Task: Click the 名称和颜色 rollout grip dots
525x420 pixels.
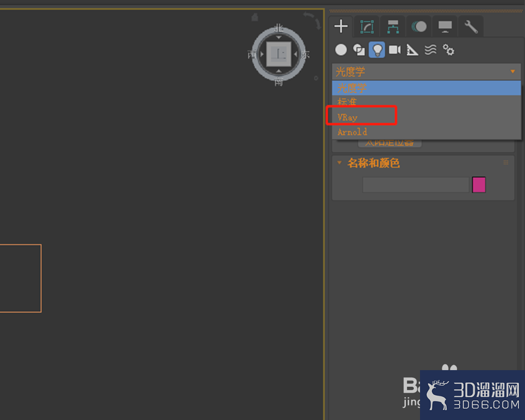Action: tap(506, 162)
